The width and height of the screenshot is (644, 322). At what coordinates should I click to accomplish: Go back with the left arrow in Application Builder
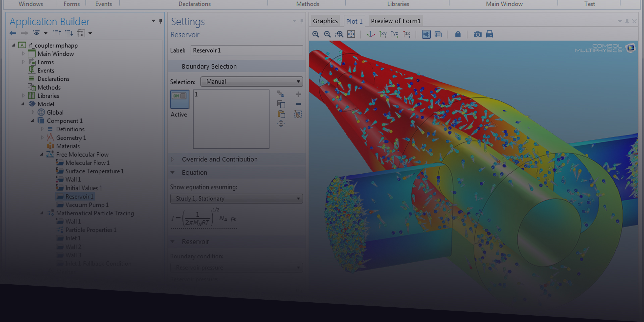pyautogui.click(x=13, y=33)
